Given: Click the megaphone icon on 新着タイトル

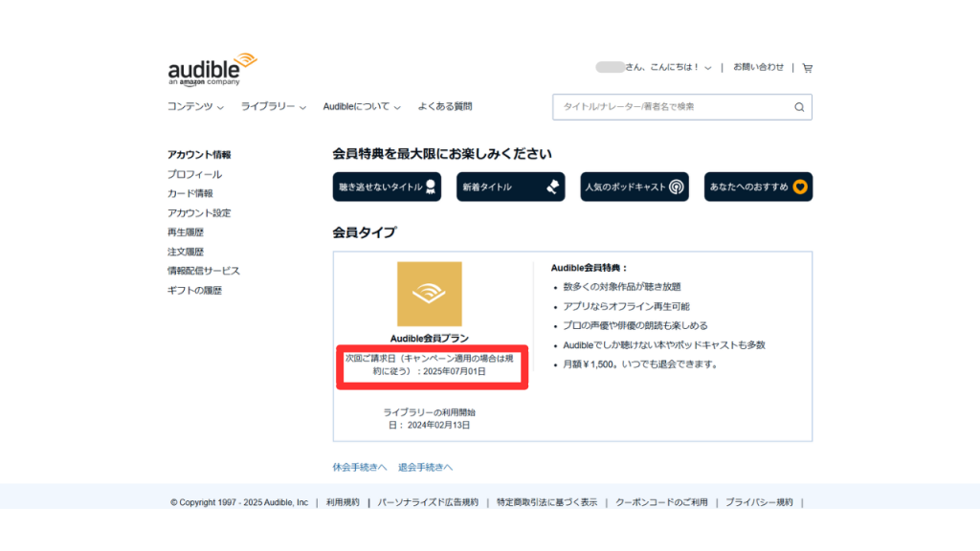Looking at the screenshot, I should coord(551,187).
